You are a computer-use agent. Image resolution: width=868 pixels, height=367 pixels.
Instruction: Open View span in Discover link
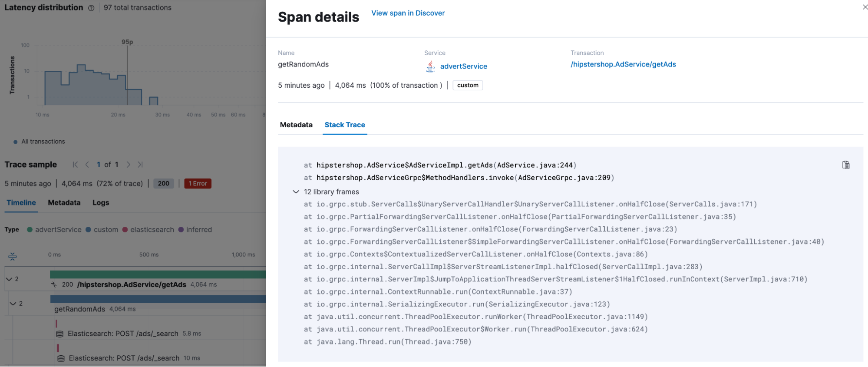click(x=408, y=13)
